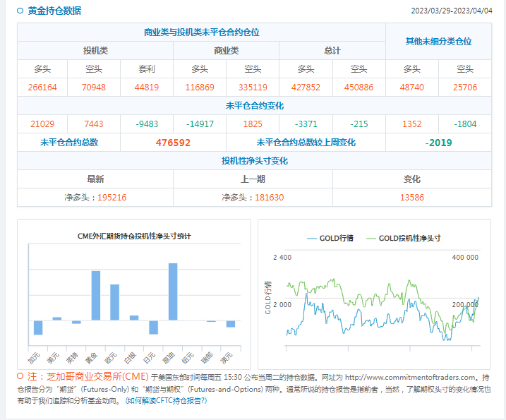Viewport: 506px width, 420px height.
Task: Click the 加元 negative bar in chart
Action: (x=38, y=328)
